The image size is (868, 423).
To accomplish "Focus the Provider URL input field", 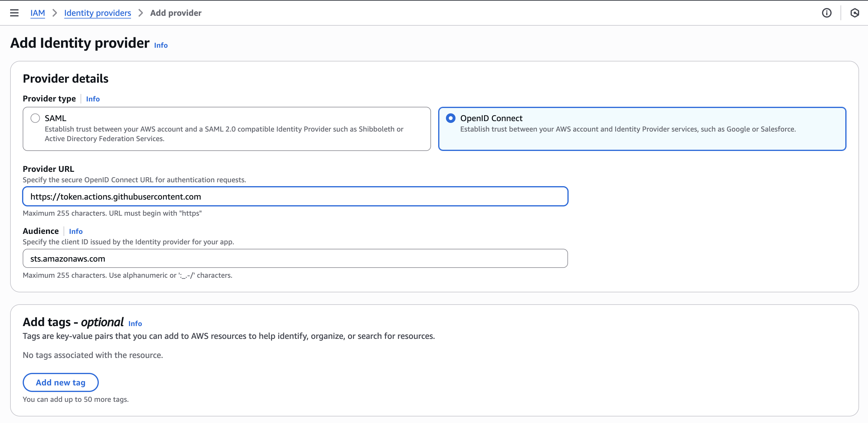I will point(295,196).
